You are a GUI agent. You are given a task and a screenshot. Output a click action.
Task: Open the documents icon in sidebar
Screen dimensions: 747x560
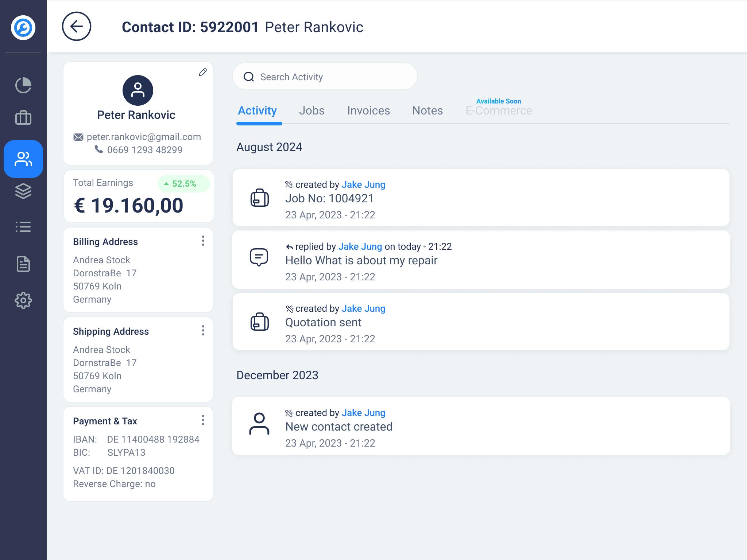point(23,264)
